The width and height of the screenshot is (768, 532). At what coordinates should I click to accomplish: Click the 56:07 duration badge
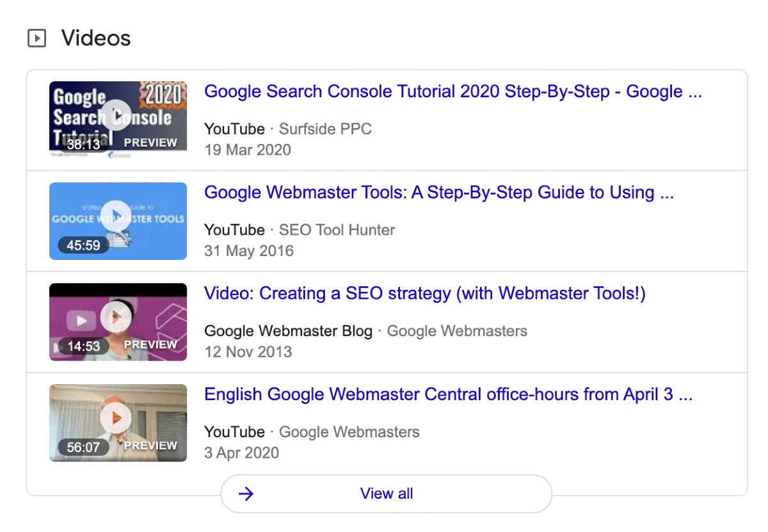coord(84,447)
